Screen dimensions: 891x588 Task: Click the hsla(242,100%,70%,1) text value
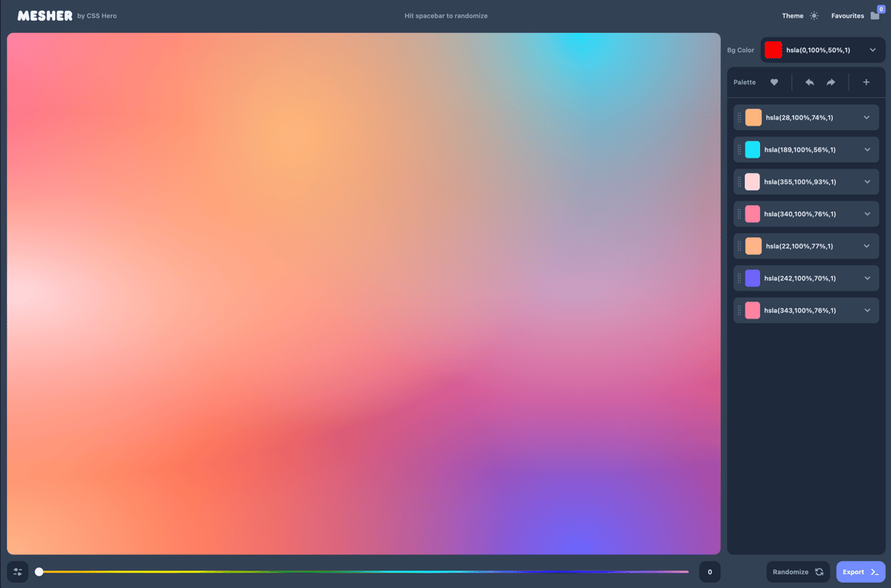coord(800,279)
